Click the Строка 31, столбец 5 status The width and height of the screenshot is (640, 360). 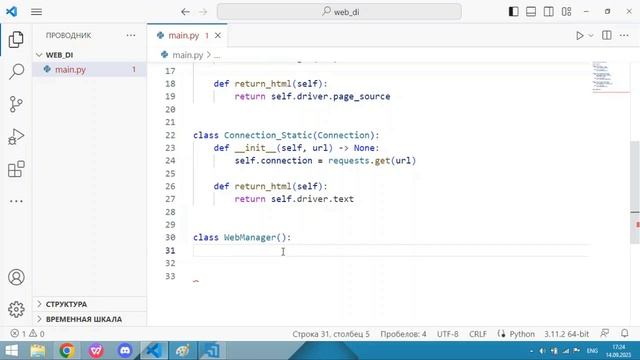pyautogui.click(x=331, y=334)
